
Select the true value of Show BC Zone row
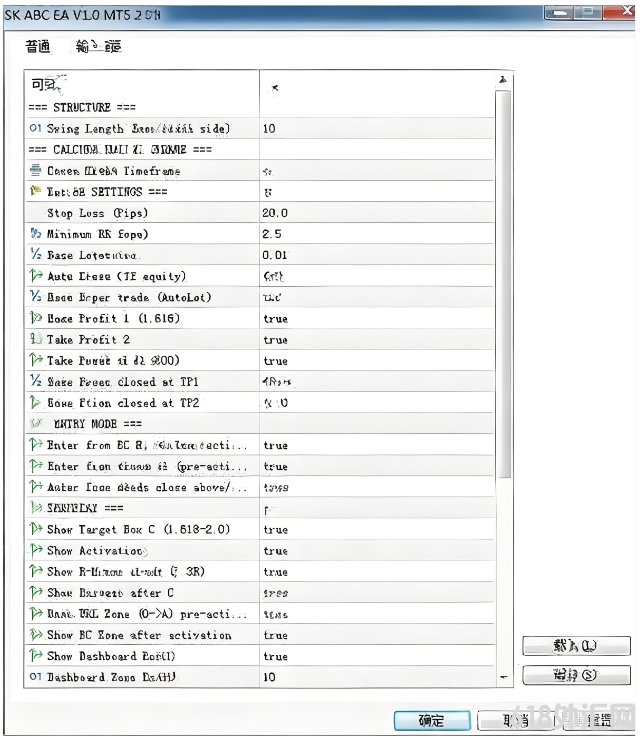pyautogui.click(x=275, y=635)
